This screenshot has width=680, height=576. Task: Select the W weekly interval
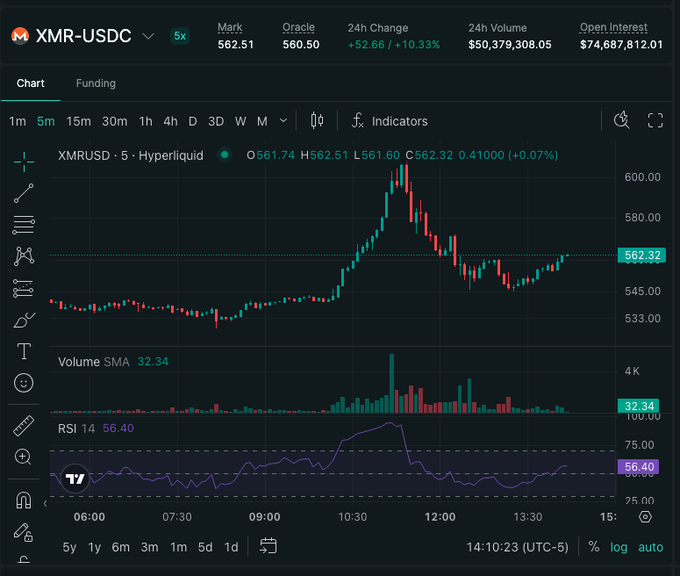click(x=240, y=121)
